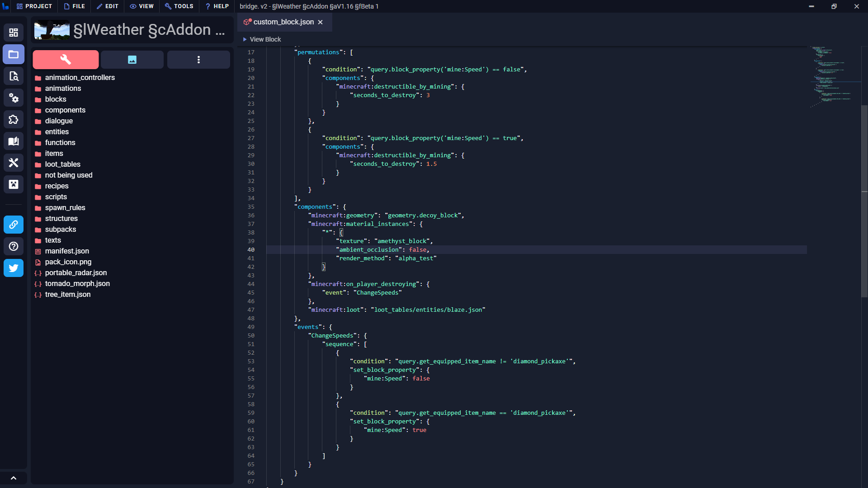Click the Twitter bird sidebar icon
The image size is (868, 488).
14,268
